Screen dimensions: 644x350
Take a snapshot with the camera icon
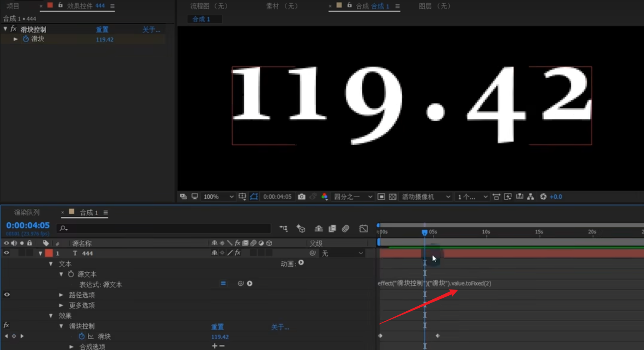point(301,197)
